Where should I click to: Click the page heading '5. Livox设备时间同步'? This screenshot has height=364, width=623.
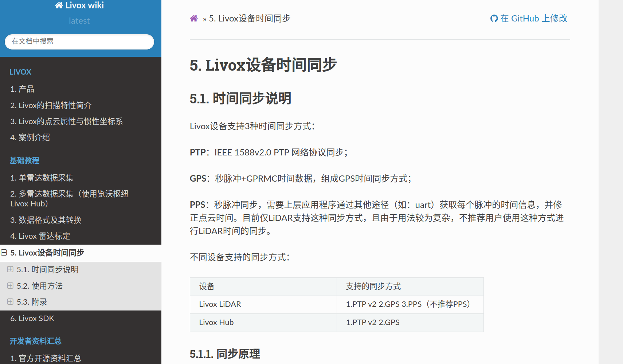pyautogui.click(x=263, y=65)
